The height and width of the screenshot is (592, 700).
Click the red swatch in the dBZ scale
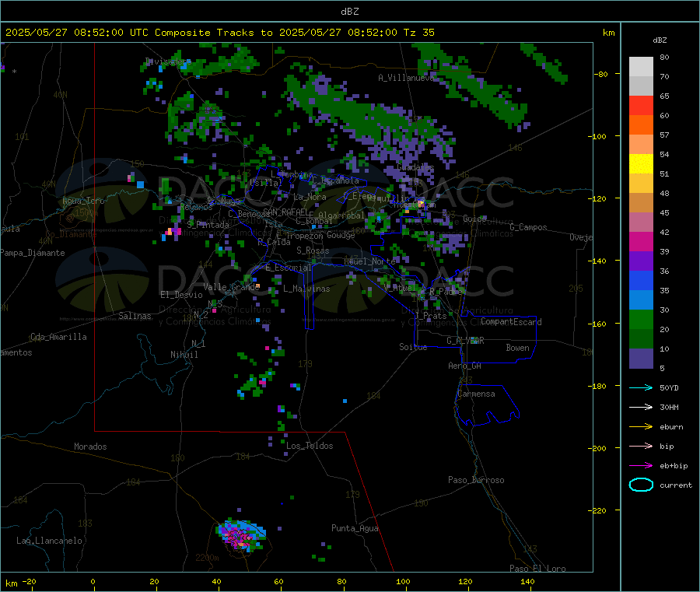[x=641, y=105]
